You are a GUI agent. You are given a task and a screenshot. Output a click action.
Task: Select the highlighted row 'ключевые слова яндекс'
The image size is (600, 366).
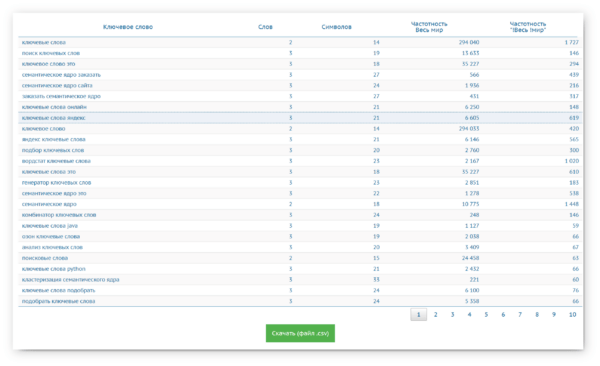coord(300,118)
